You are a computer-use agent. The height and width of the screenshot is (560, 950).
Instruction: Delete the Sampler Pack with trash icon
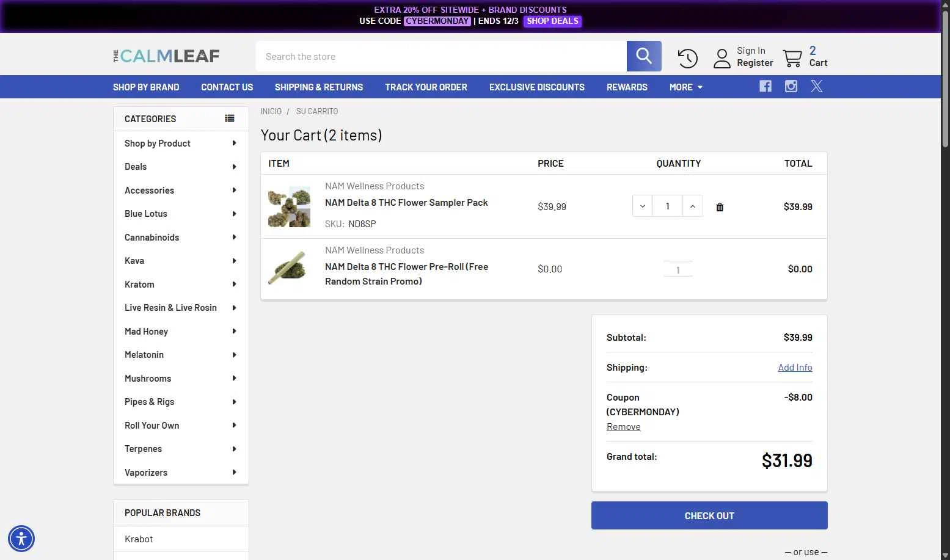(x=720, y=207)
